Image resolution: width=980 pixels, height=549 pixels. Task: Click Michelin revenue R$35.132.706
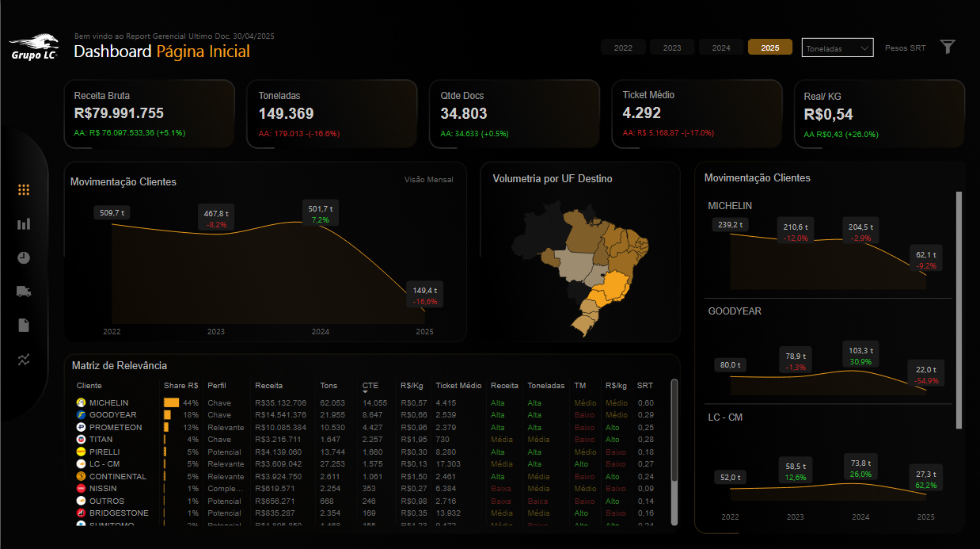[281, 402]
